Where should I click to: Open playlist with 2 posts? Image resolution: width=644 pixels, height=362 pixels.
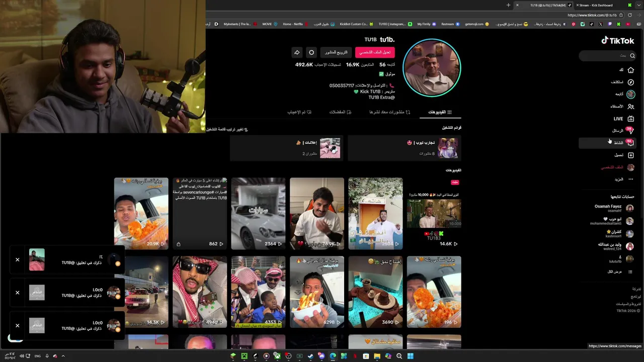[286, 148]
